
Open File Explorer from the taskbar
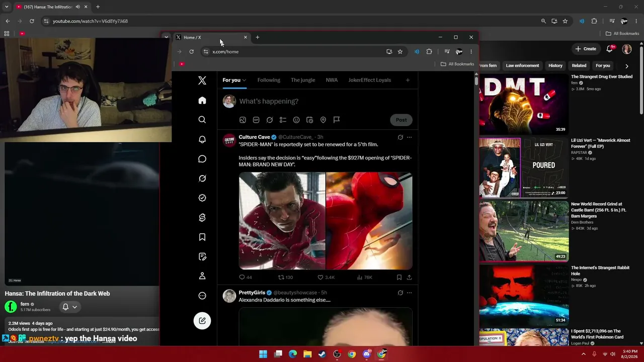pyautogui.click(x=307, y=354)
